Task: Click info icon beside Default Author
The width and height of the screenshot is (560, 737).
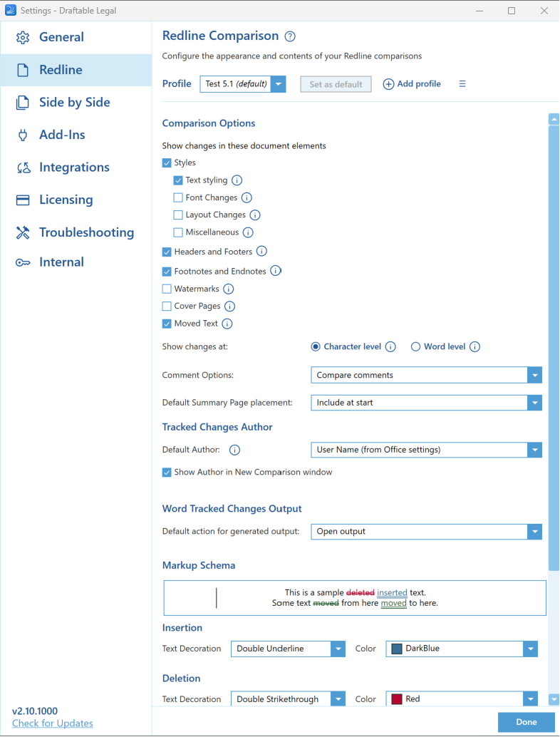Action: click(x=234, y=450)
